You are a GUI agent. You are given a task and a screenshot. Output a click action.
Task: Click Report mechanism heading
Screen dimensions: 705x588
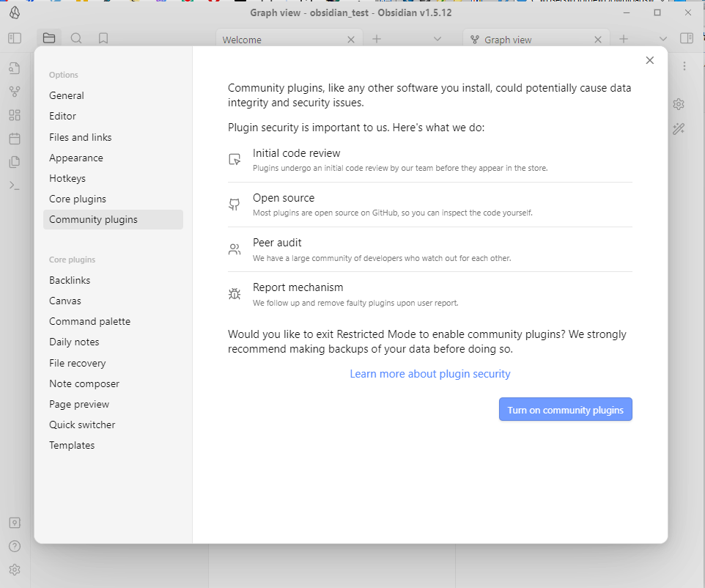point(298,287)
